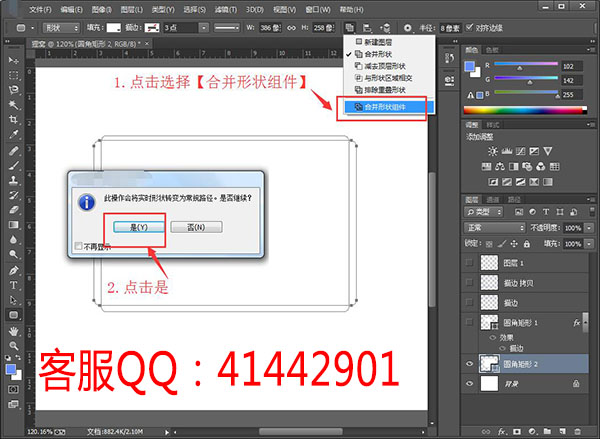
Task: Select the Eraser tool
Action: 13,210
